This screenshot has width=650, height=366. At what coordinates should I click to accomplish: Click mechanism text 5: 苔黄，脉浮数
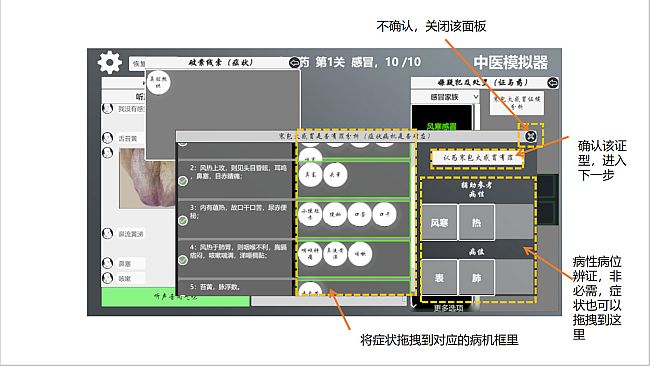(x=215, y=287)
